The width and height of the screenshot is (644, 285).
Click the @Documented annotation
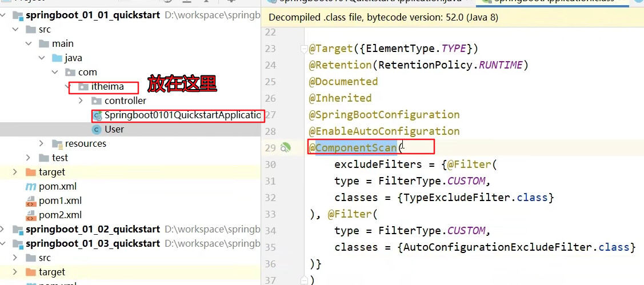pyautogui.click(x=343, y=82)
